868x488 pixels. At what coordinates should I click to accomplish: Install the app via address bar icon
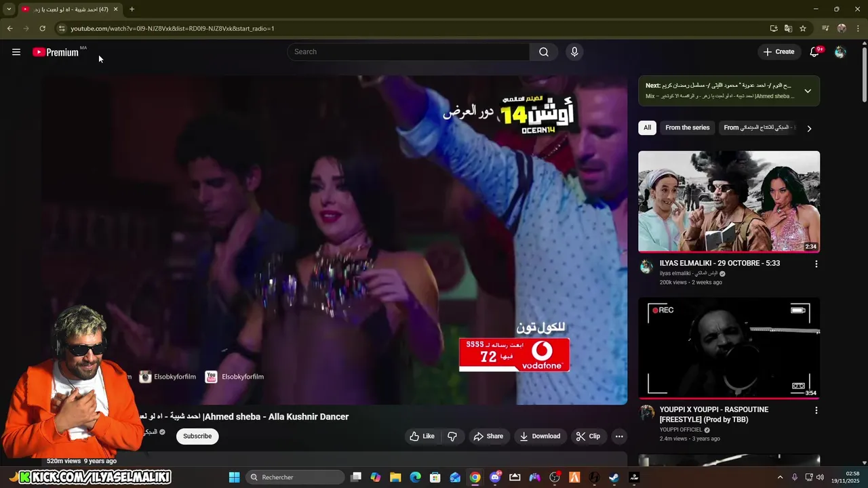tap(774, 28)
